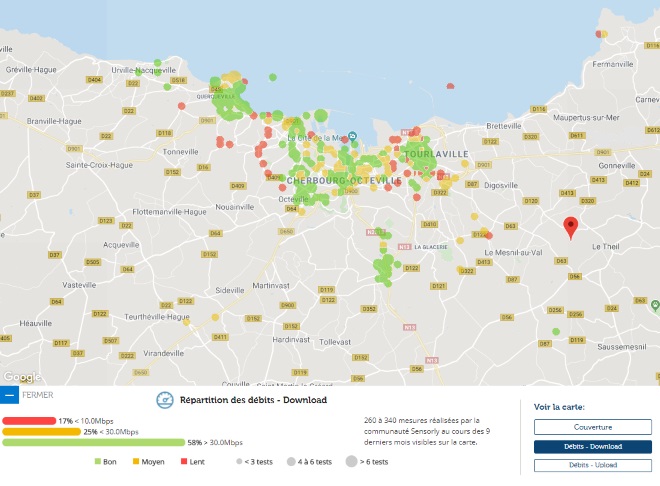Click the FERMER label to close the panel
Image resolution: width=660 pixels, height=486 pixels.
38,395
